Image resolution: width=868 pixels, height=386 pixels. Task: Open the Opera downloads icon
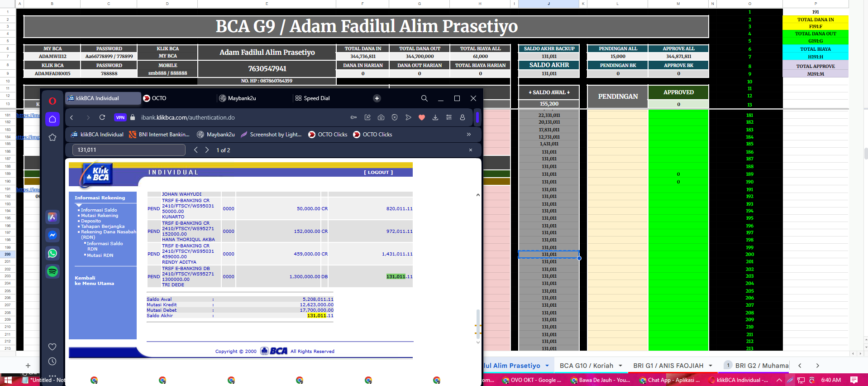435,117
